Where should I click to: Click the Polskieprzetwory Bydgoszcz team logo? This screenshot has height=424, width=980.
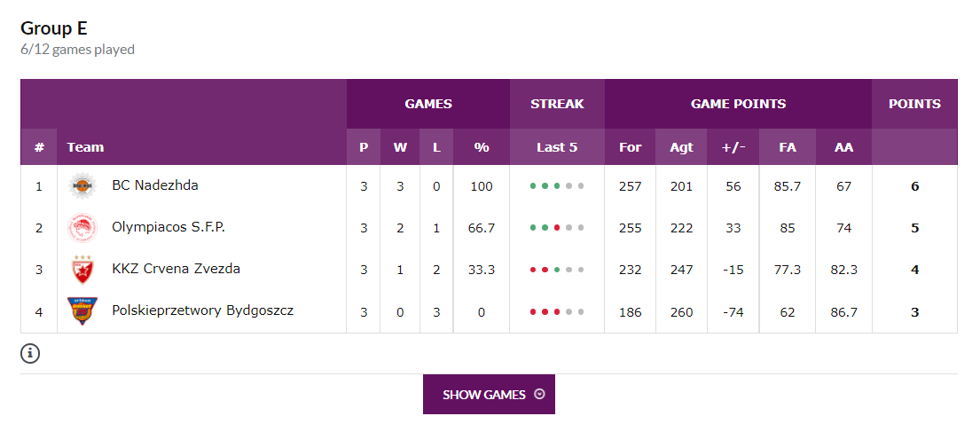click(x=82, y=311)
